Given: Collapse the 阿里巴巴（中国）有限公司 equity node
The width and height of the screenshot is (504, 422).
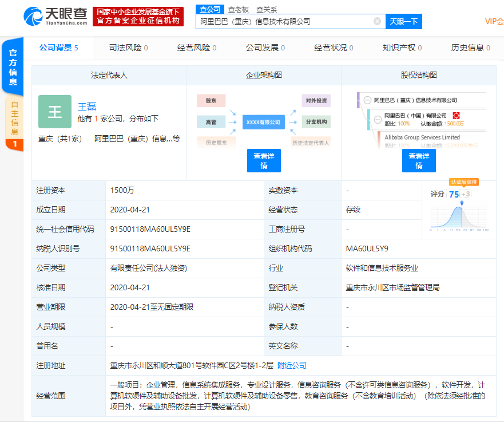Looking at the screenshot, I should coord(377,120).
